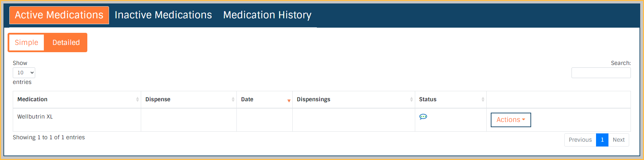644x160 pixels.
Task: Go to the Next page
Action: coord(618,140)
